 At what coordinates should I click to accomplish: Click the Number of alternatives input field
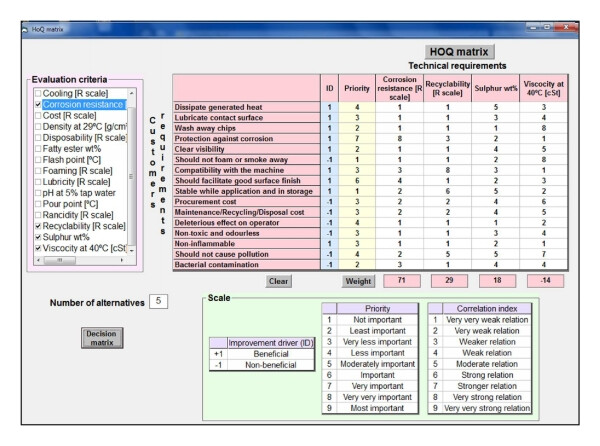[158, 301]
